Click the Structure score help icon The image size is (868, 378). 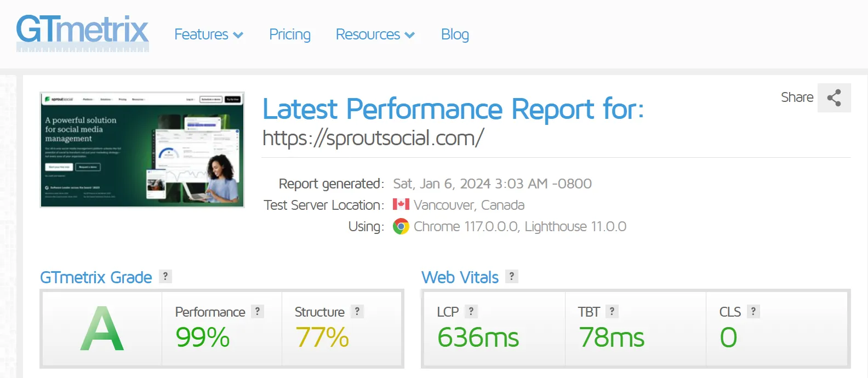click(357, 312)
